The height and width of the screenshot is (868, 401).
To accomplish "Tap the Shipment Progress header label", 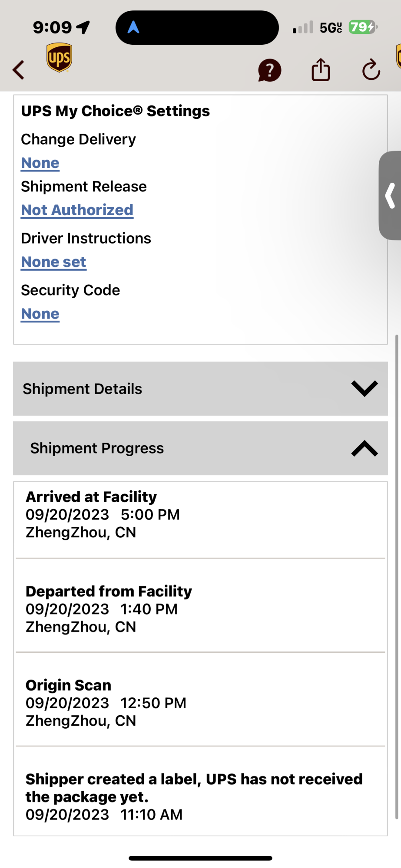I will coord(97,448).
